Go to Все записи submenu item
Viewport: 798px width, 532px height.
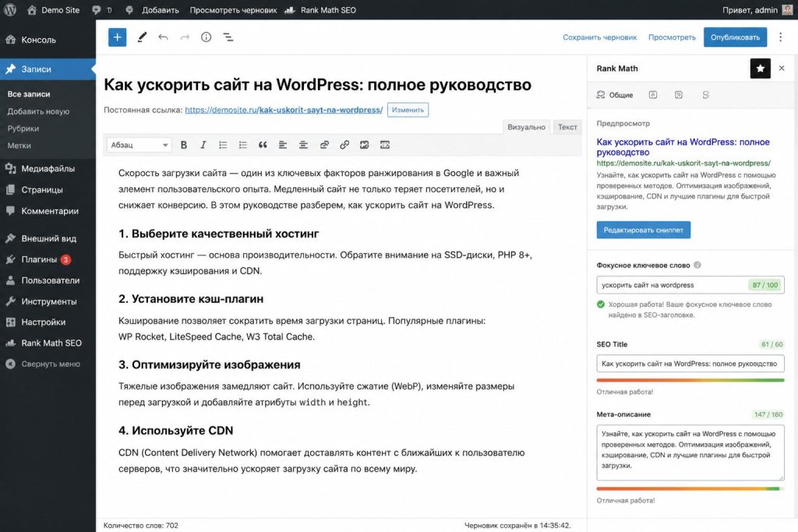[29, 94]
